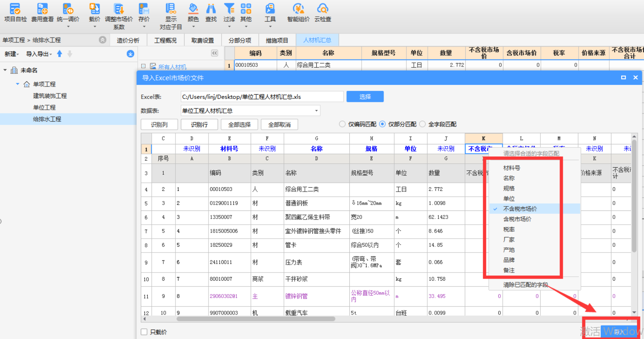Open the 导入导出 dropdown menu
The height and width of the screenshot is (339, 644).
point(39,54)
